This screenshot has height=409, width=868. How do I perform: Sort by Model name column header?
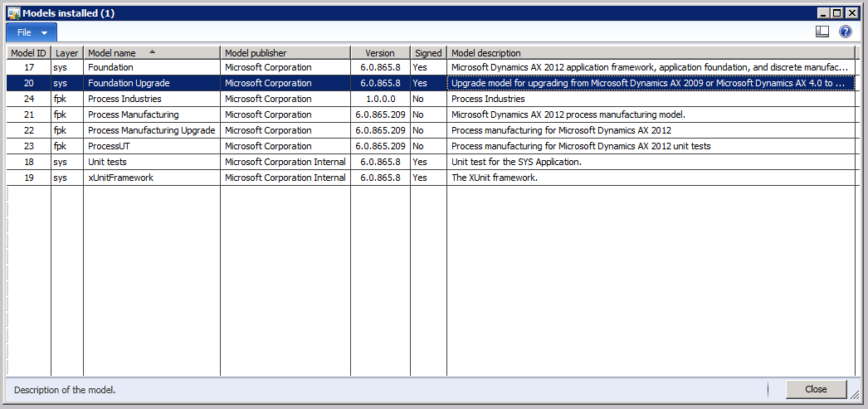click(152, 53)
